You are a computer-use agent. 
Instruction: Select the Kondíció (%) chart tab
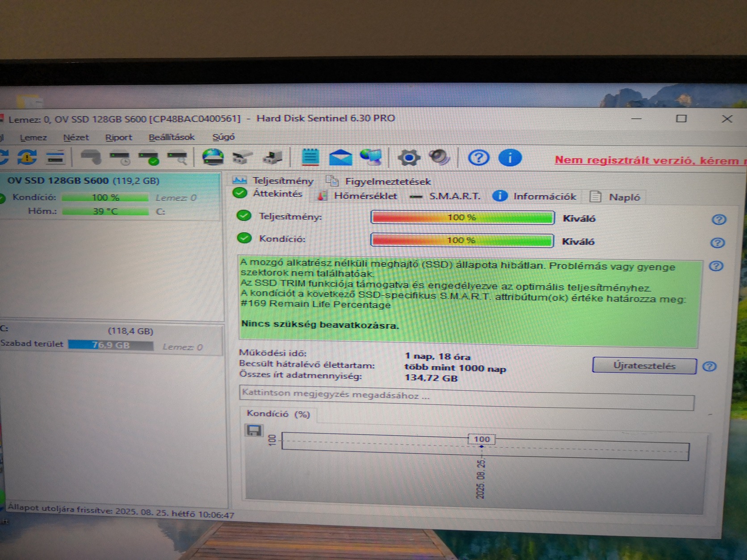(278, 414)
